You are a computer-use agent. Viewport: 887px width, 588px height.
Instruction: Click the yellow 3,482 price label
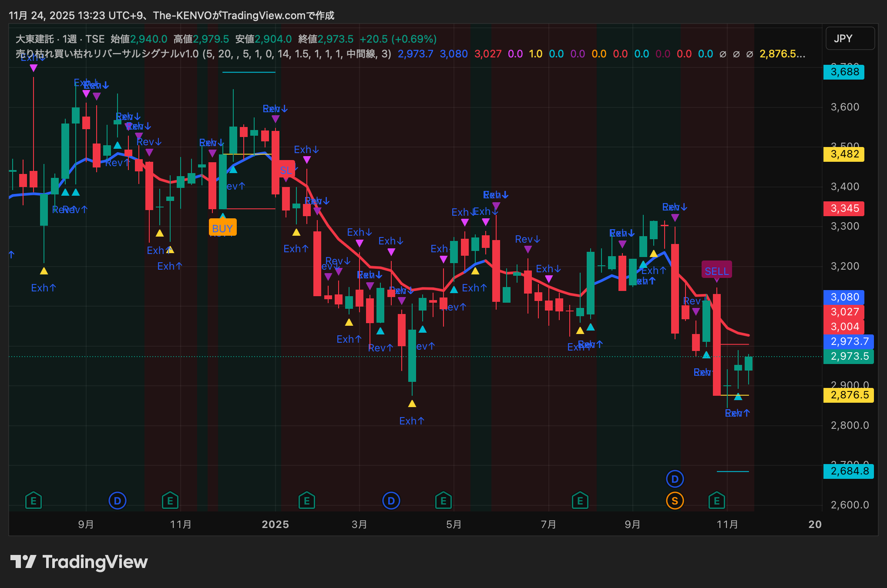coord(844,154)
